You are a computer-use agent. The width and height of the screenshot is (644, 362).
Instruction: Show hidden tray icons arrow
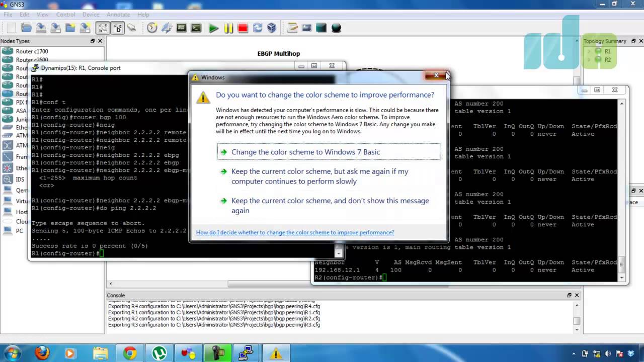click(574, 353)
